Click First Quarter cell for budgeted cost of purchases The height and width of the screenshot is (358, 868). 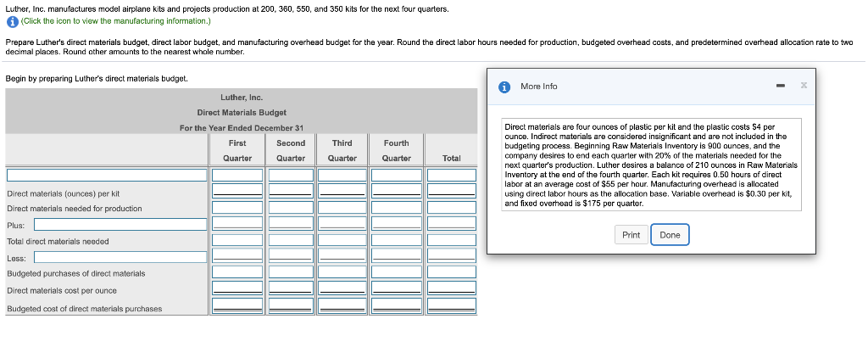click(x=237, y=305)
